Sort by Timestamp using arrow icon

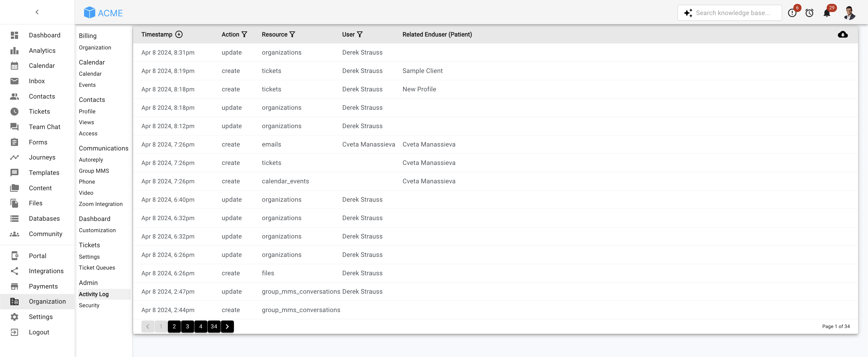pyautogui.click(x=179, y=34)
